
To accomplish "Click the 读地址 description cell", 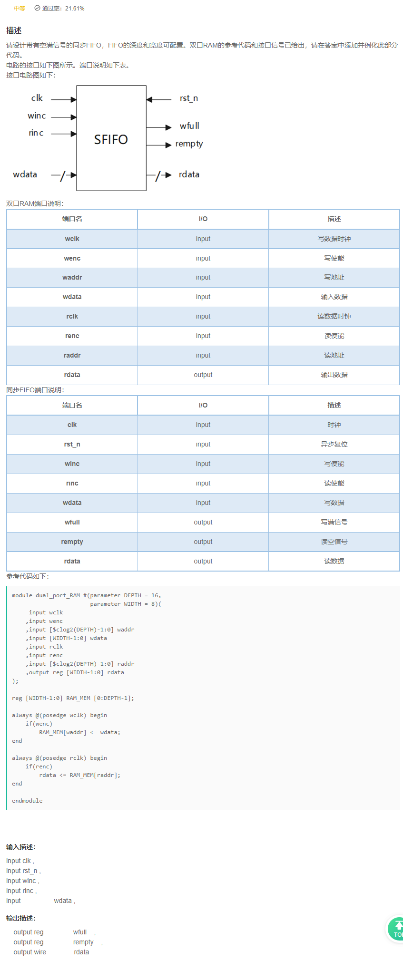I will click(x=334, y=355).
